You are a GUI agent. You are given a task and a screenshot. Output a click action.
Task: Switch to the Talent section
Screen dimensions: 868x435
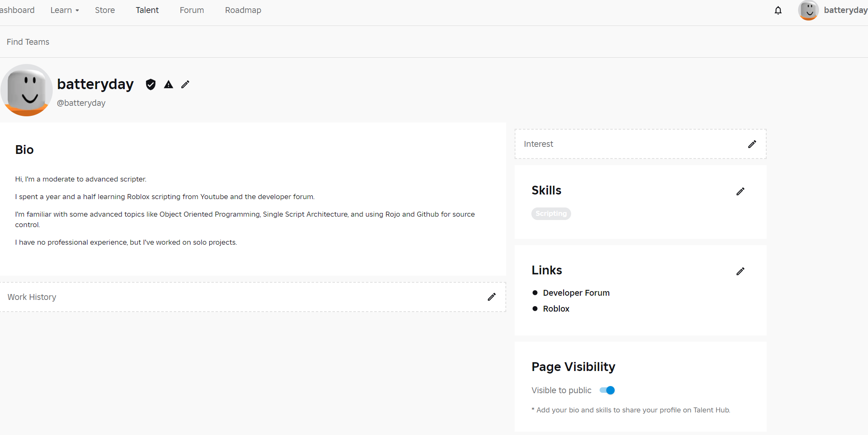click(147, 10)
